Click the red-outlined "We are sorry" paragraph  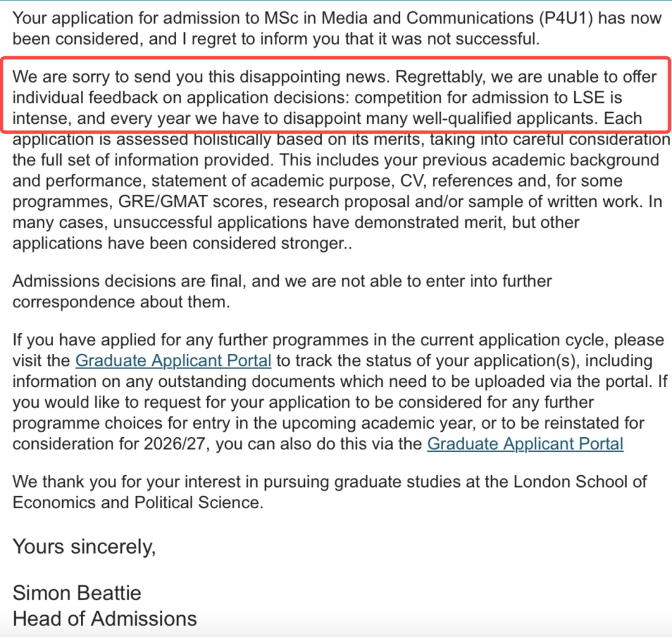point(336,97)
